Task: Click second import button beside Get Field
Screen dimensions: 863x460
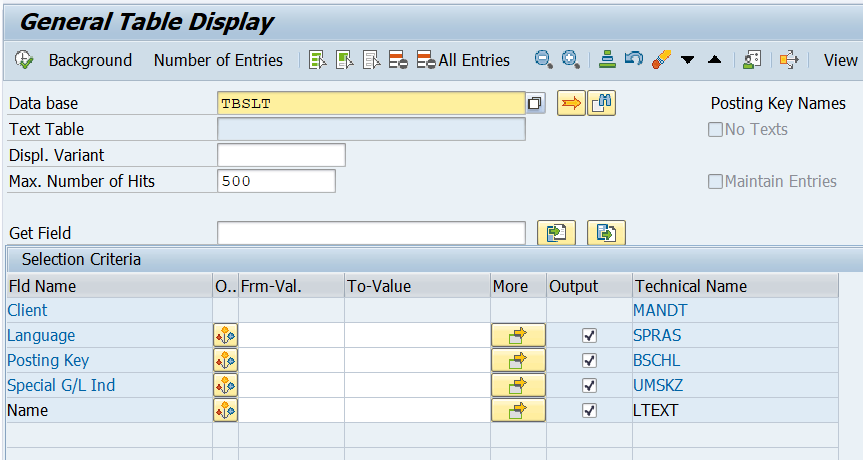Action: coord(606,233)
